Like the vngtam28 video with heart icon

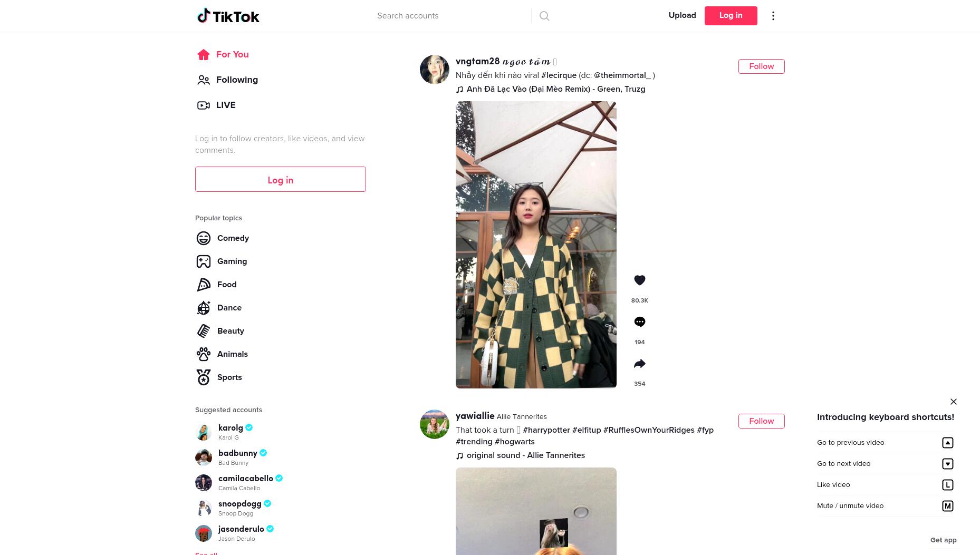(x=639, y=280)
